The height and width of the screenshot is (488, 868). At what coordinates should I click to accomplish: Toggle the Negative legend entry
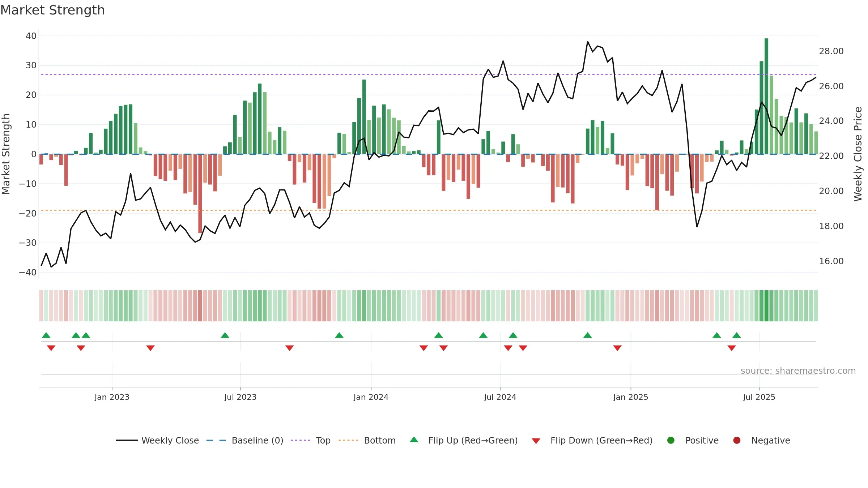[761, 440]
